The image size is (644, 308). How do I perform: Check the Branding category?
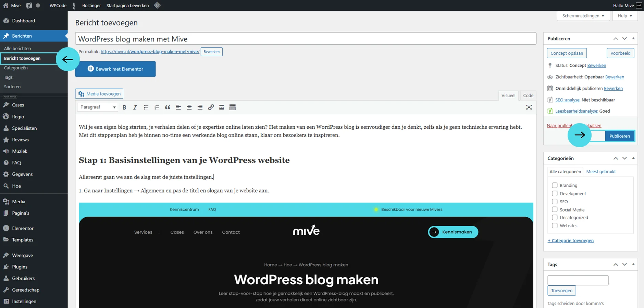pos(555,185)
